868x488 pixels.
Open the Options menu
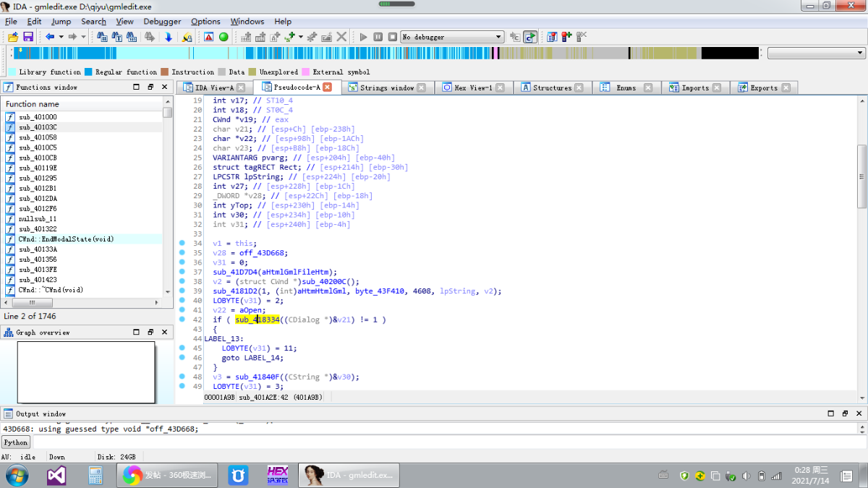click(205, 22)
